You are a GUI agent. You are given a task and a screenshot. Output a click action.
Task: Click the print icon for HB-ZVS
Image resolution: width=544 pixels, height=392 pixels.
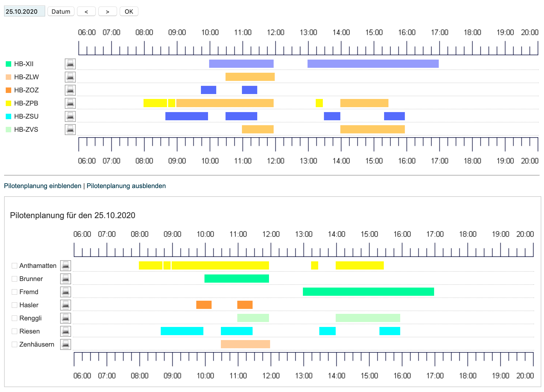tap(70, 129)
